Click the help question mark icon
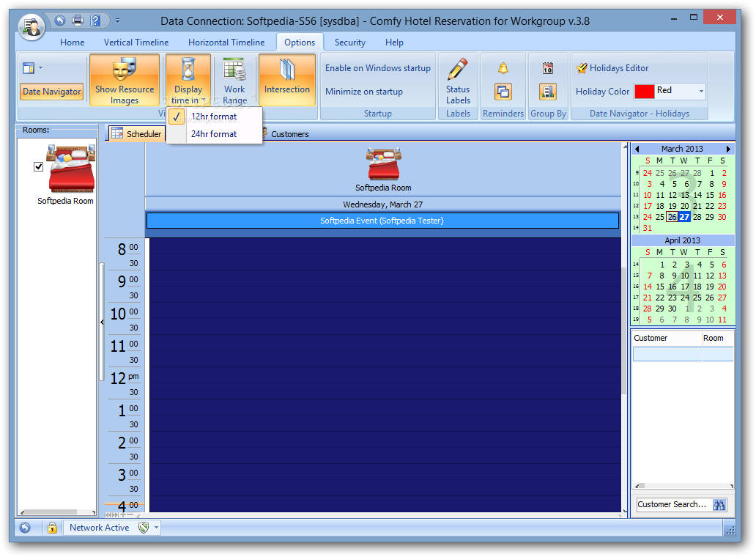This screenshot has width=756, height=557. (95, 21)
